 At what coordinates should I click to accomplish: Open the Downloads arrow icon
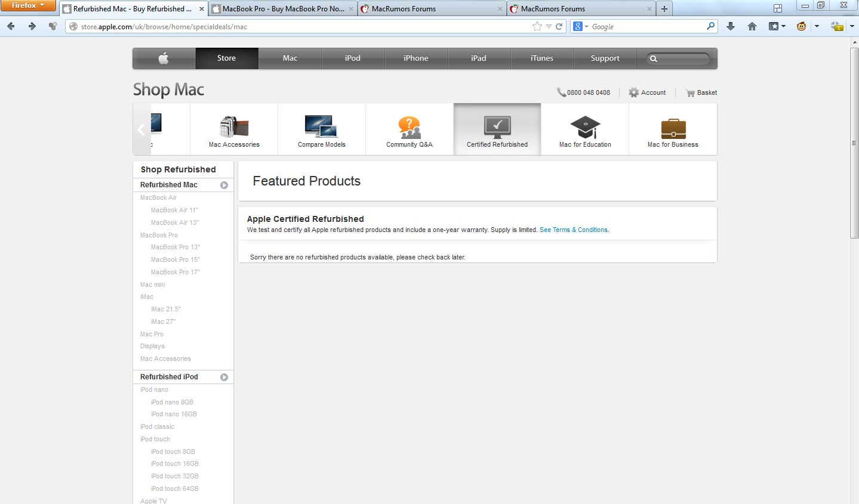(731, 26)
